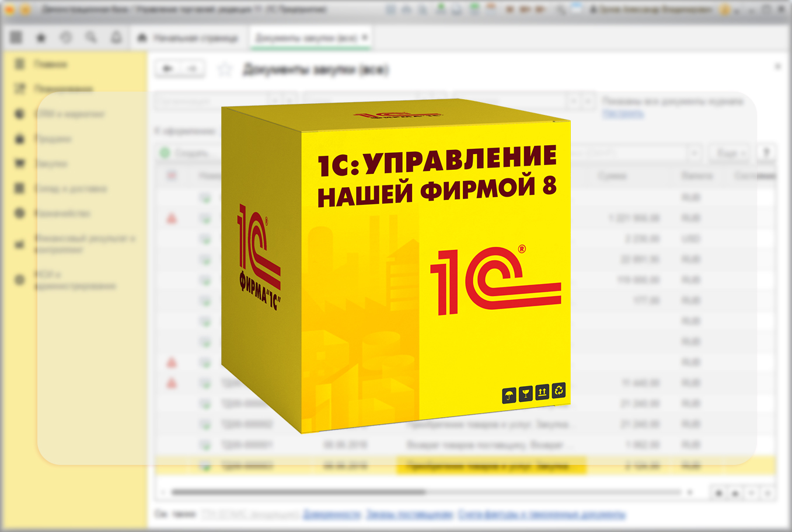Go forward with the right arrow button
792x532 pixels.
point(193,69)
